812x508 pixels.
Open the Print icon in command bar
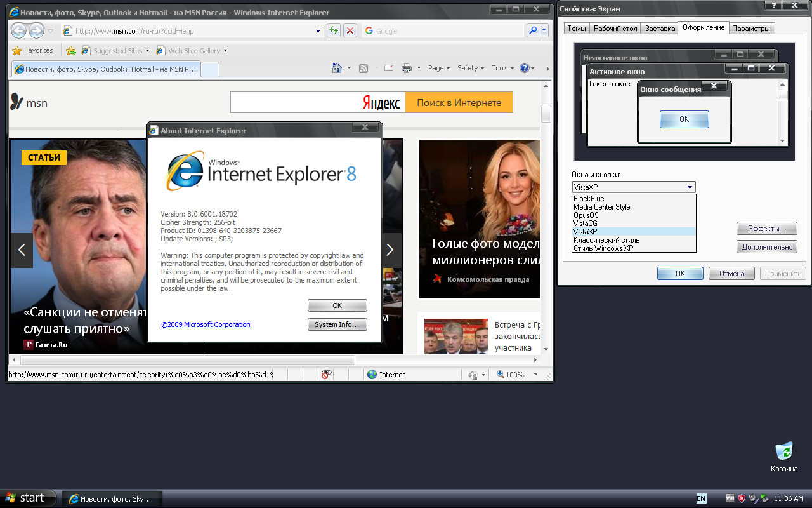pyautogui.click(x=407, y=68)
